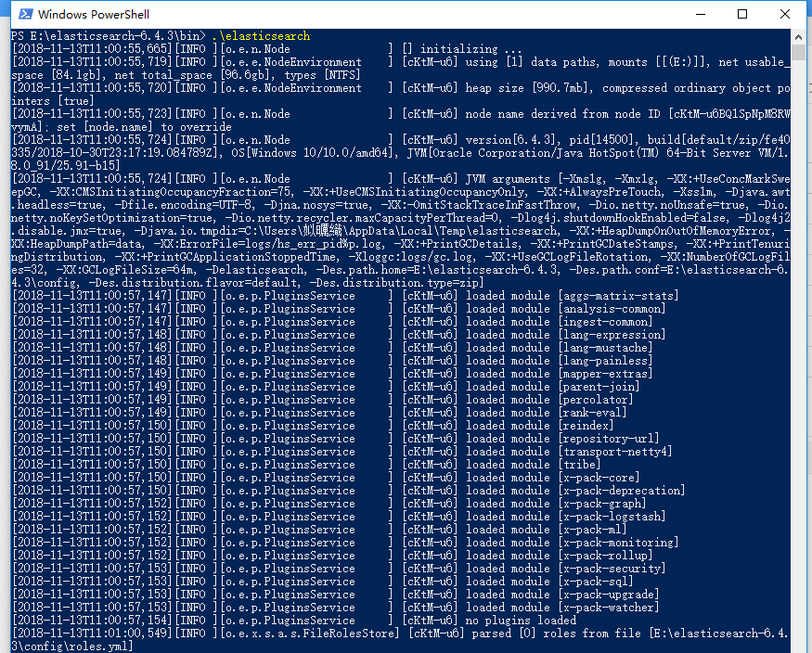812x653 pixels.
Task: Click the [parent-join] module entry
Action: (599, 387)
